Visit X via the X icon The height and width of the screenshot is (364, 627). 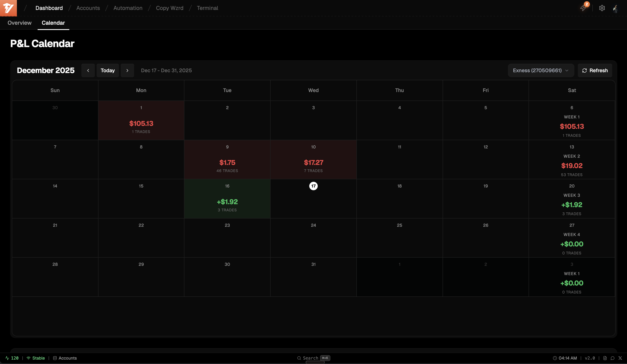[620, 358]
